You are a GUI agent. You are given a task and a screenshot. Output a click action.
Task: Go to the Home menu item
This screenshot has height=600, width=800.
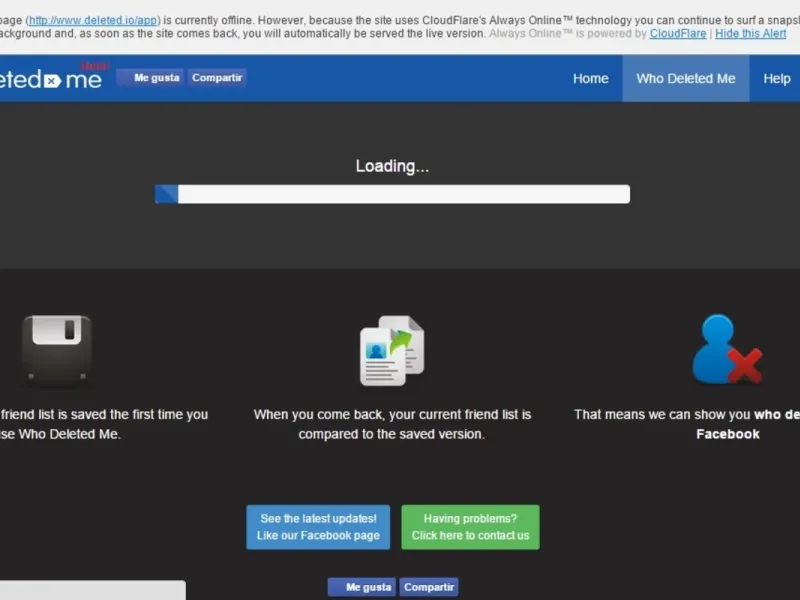tap(590, 79)
